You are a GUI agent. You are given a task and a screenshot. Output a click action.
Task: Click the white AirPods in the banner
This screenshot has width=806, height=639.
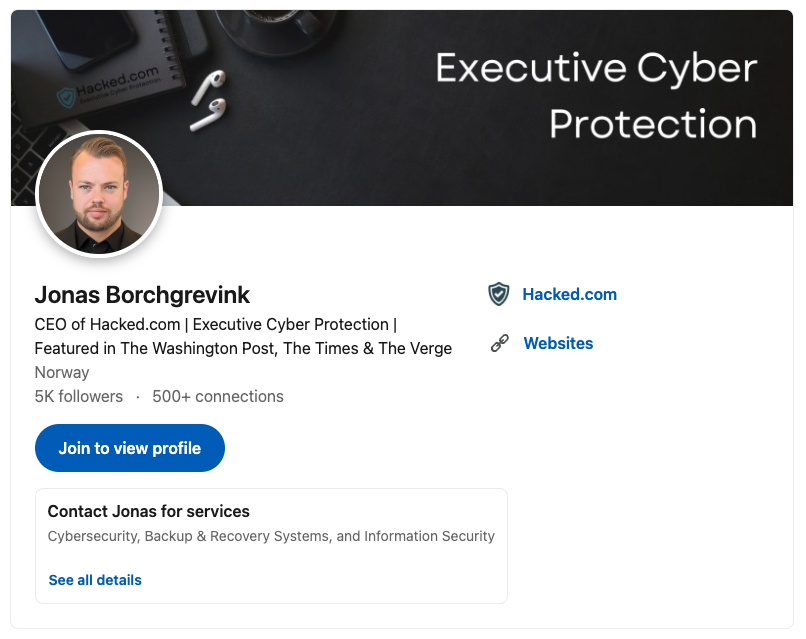209,100
